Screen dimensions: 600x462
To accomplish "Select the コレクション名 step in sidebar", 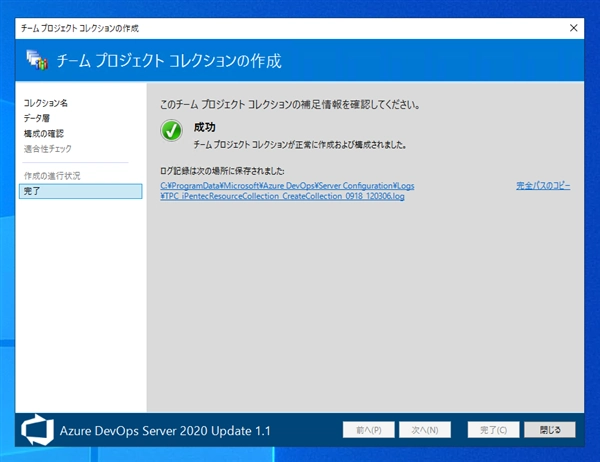I will [46, 103].
